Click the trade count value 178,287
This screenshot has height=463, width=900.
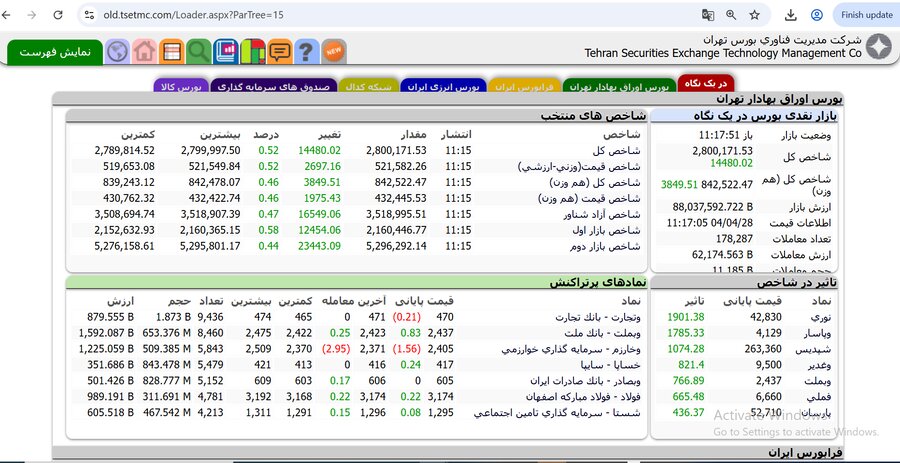[x=734, y=239]
